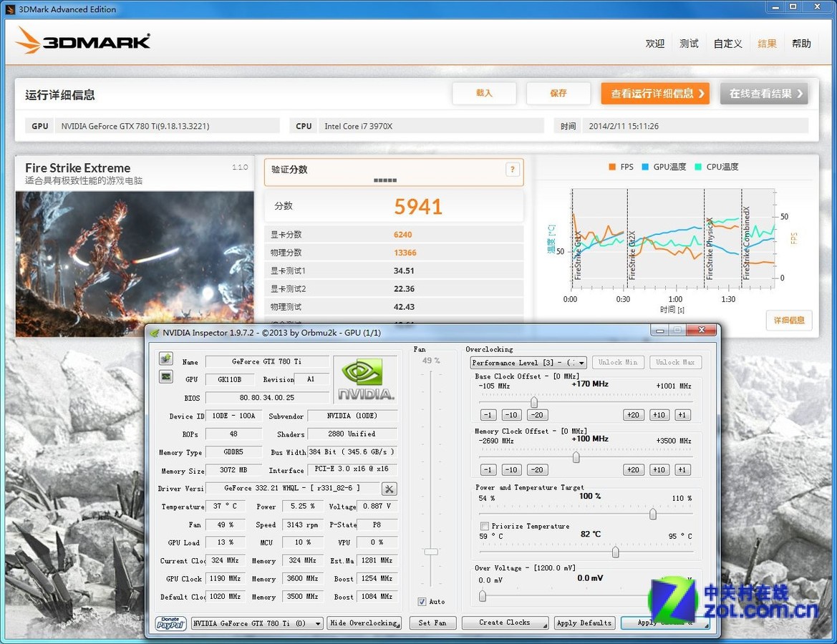Click the Power Target slider handle
Screen dimensions: 837x644
(x=652, y=513)
